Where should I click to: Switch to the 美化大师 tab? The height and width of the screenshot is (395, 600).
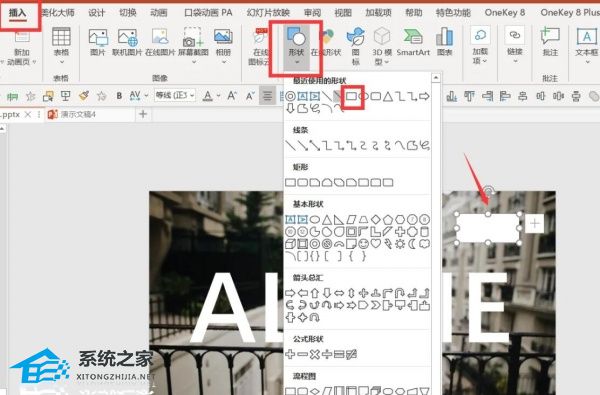58,13
